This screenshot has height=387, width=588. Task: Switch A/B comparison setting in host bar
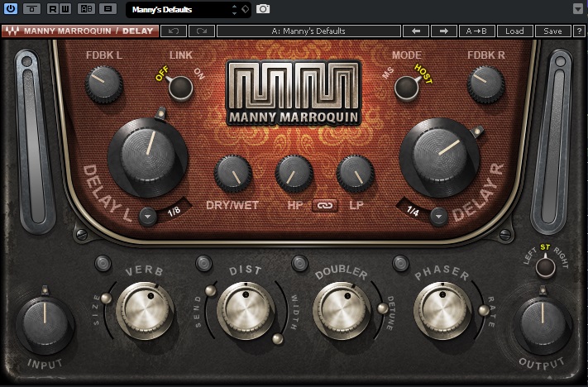[x=86, y=8]
